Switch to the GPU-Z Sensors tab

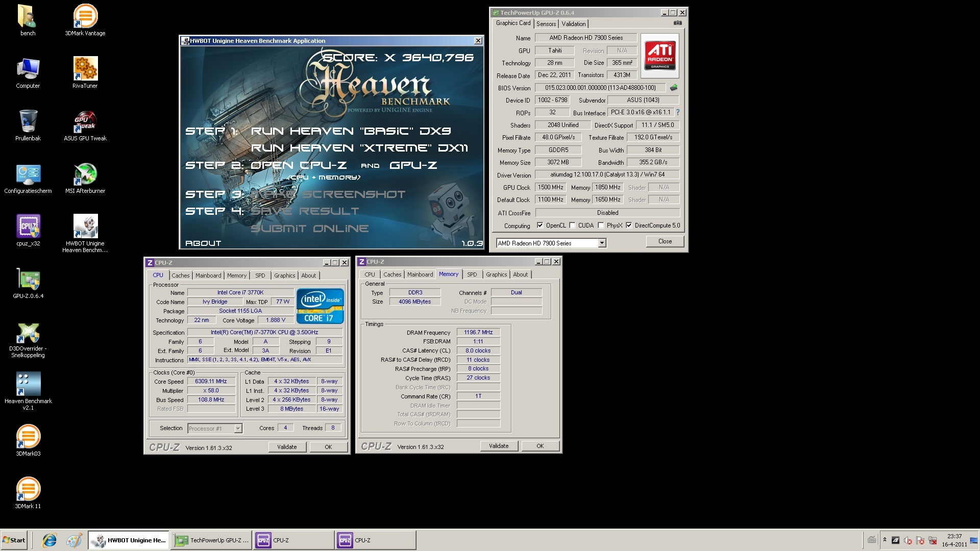point(546,24)
